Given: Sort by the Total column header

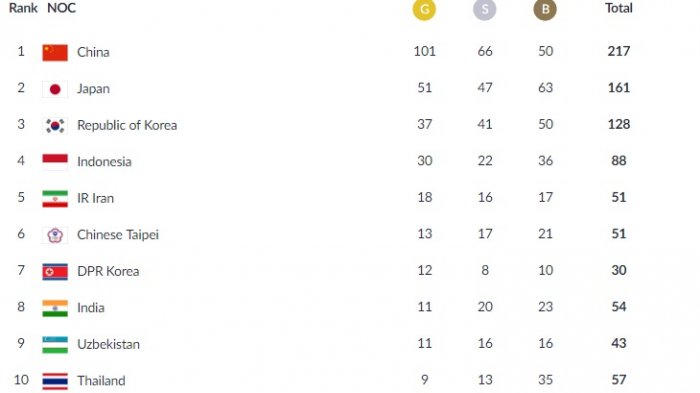Looking at the screenshot, I should [x=619, y=8].
